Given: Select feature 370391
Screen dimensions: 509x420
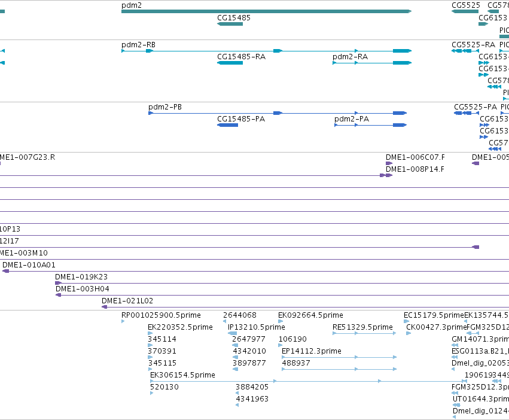Looking at the screenshot, I should pyautogui.click(x=162, y=351).
